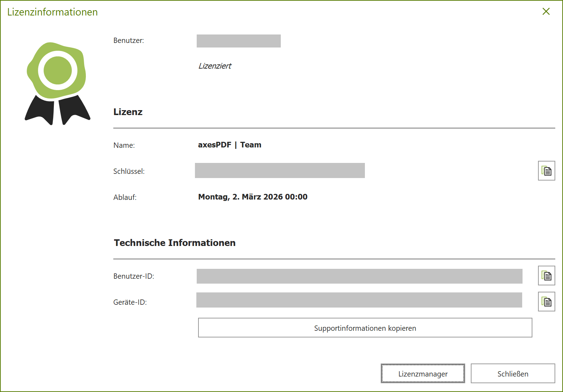
Task: Click the Benutzer: label
Action: (128, 40)
